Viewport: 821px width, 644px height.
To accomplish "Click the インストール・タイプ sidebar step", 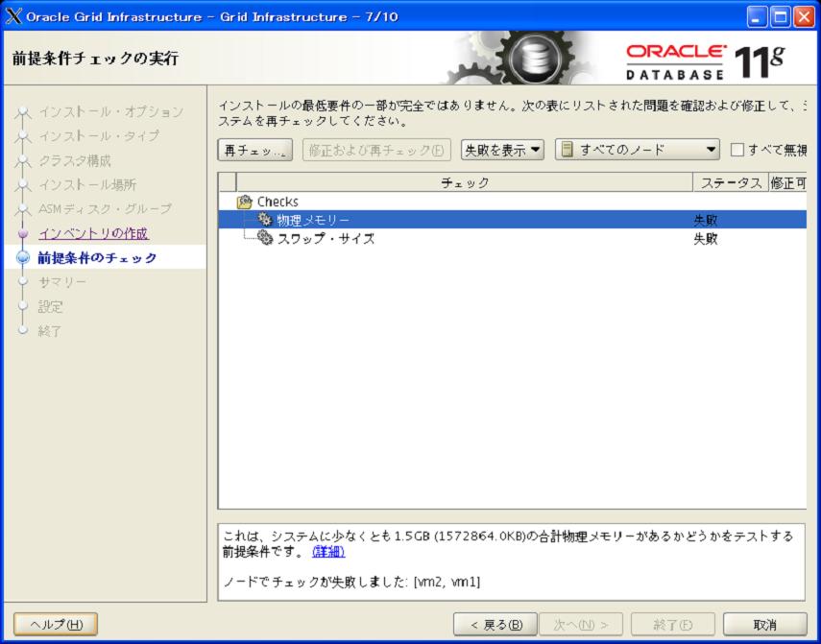I will click(x=99, y=136).
